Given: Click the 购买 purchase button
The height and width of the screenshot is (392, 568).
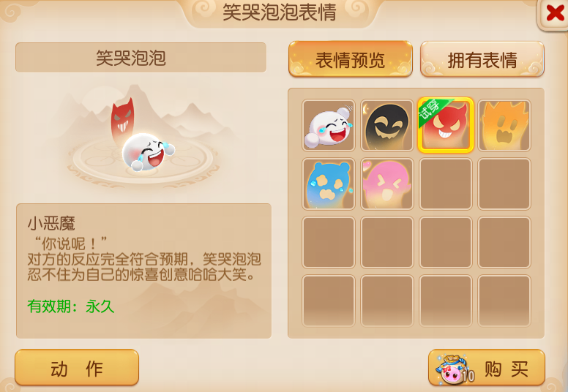Looking at the screenshot, I should point(487,368).
